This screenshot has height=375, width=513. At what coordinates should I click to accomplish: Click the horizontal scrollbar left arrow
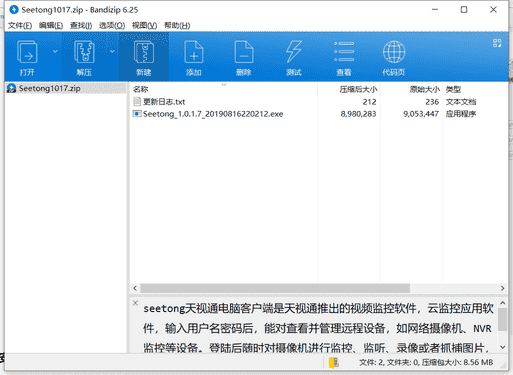(x=135, y=288)
